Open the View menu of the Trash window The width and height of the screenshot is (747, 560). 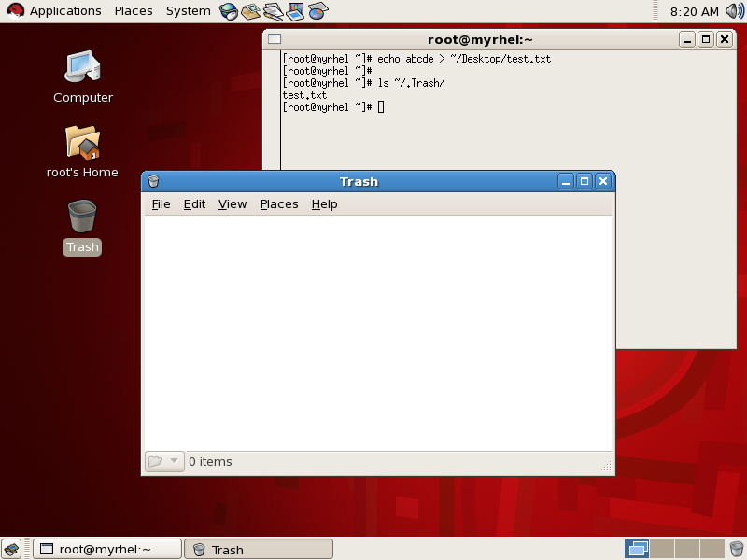pyautogui.click(x=233, y=203)
